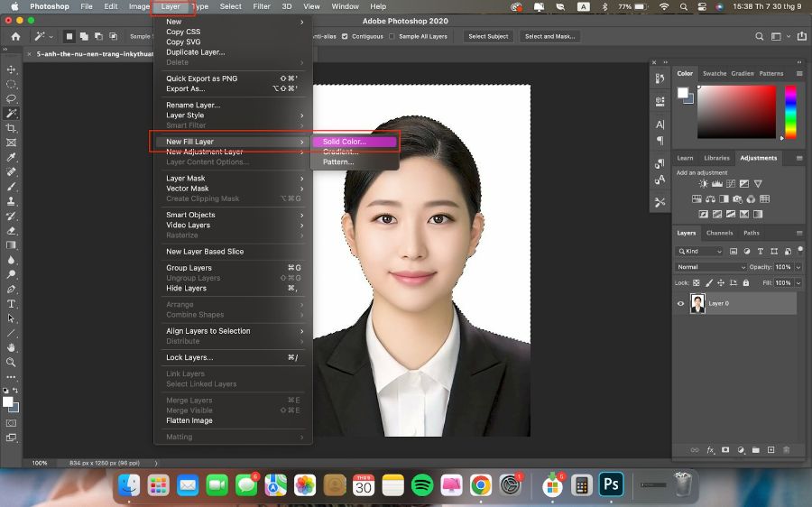This screenshot has height=507, width=812.
Task: Toggle Sample All Layers checkbox
Action: click(x=392, y=36)
